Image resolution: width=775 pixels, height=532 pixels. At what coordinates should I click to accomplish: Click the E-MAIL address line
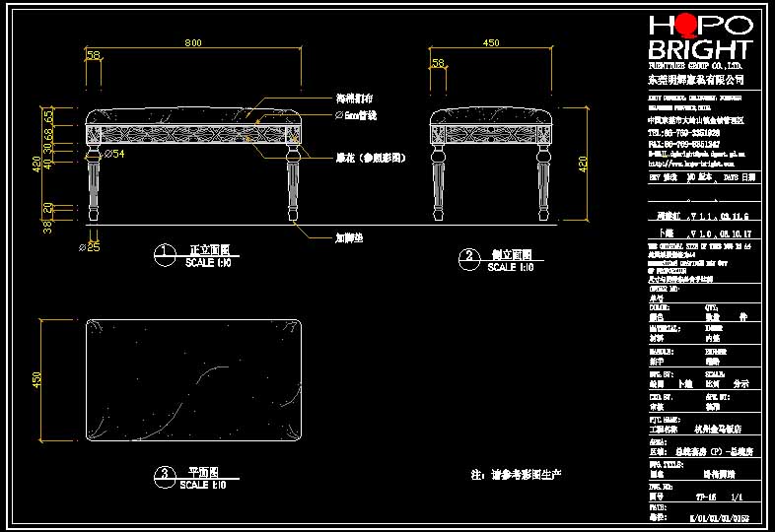[697, 154]
